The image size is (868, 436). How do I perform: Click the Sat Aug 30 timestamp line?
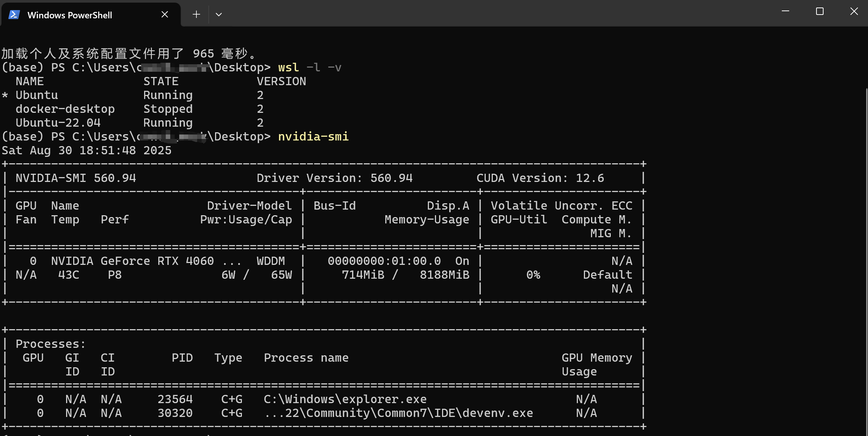click(x=87, y=150)
